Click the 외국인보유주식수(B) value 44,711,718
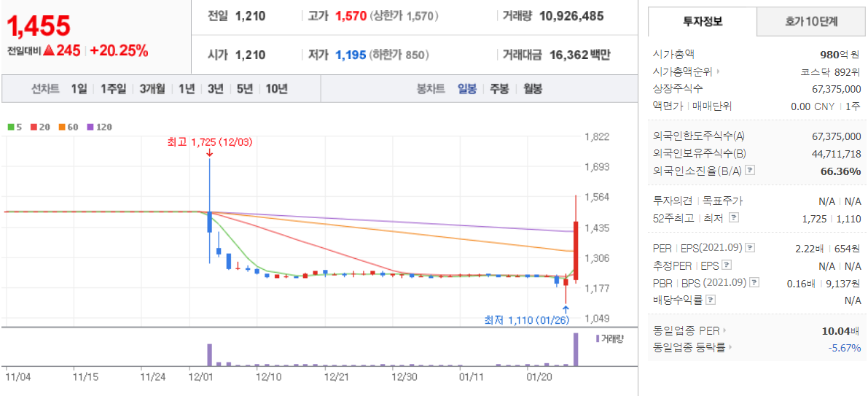Viewport: 868px width, 396px height. point(836,153)
